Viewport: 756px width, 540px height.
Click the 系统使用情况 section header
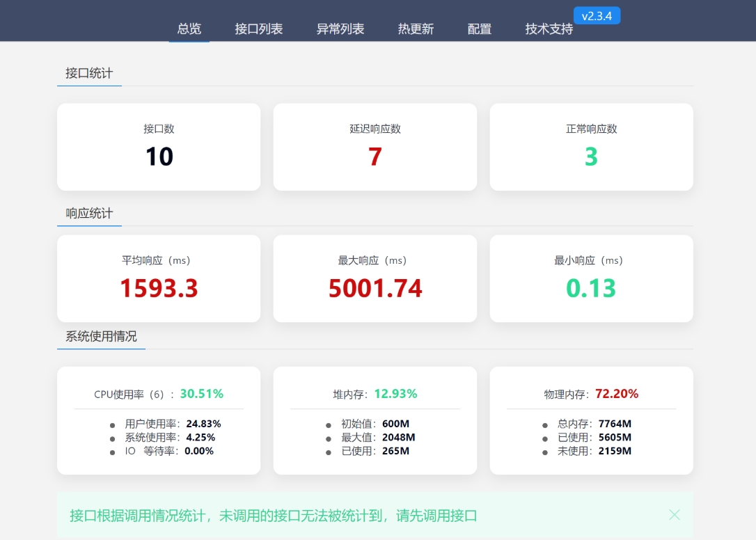coord(101,337)
